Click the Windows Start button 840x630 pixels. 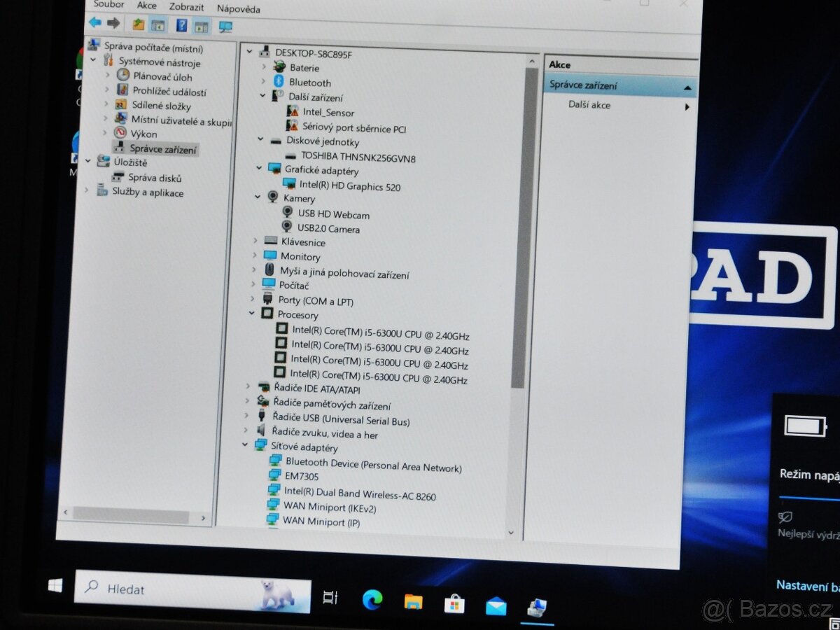coord(55,586)
